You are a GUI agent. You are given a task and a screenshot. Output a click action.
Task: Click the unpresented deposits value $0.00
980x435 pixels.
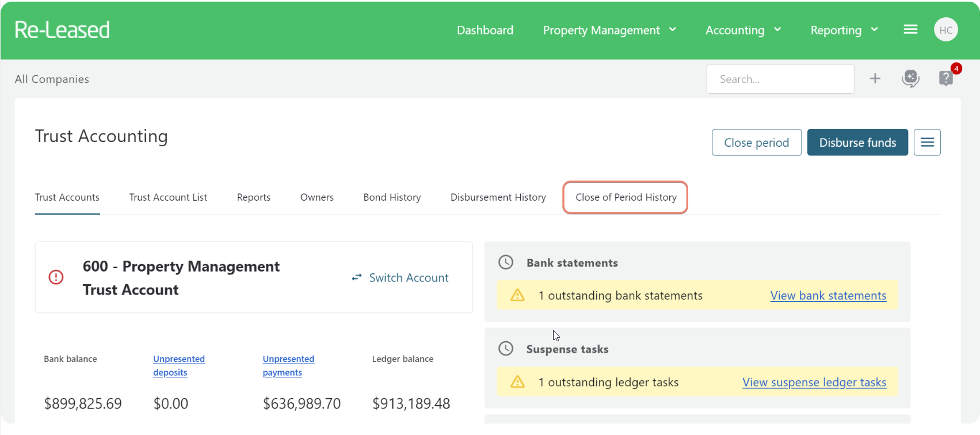(171, 403)
